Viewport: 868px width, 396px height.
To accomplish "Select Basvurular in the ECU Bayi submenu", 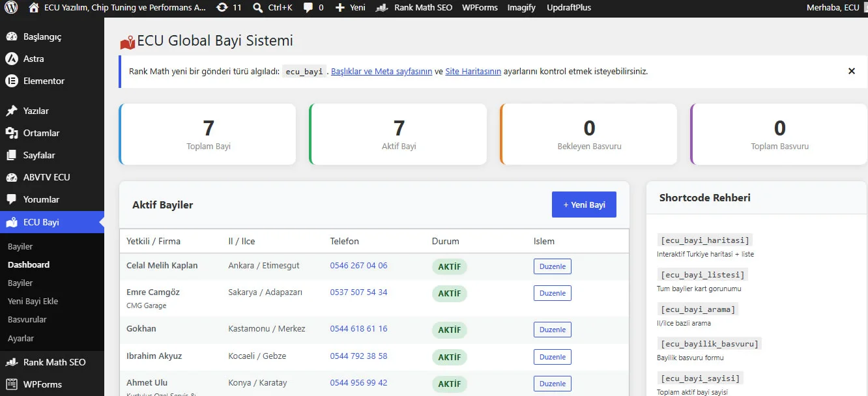I will 27,320.
